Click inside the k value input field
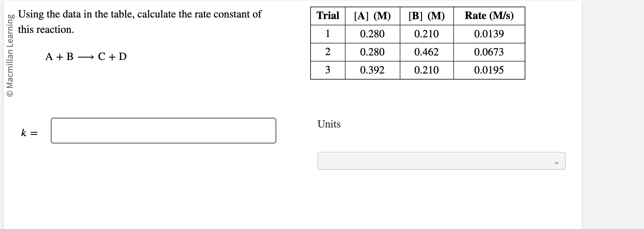Screen dimensions: 644x229 164,130
